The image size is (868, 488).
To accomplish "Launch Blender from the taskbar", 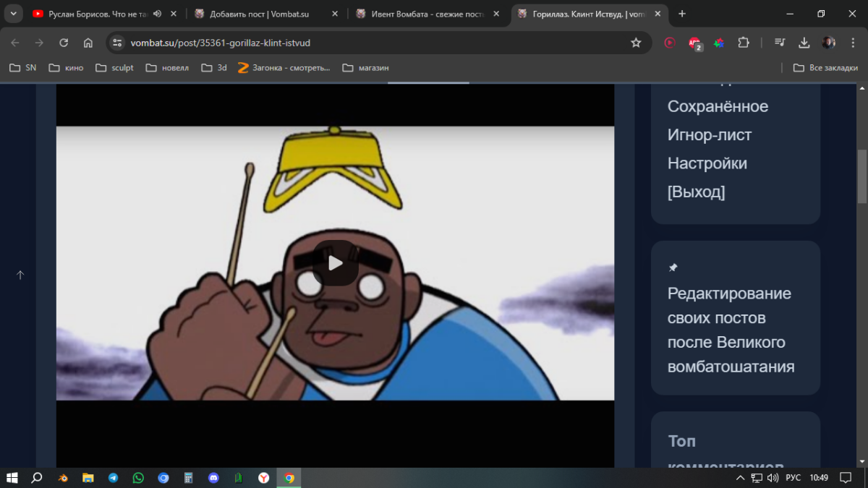I will coord(64,478).
